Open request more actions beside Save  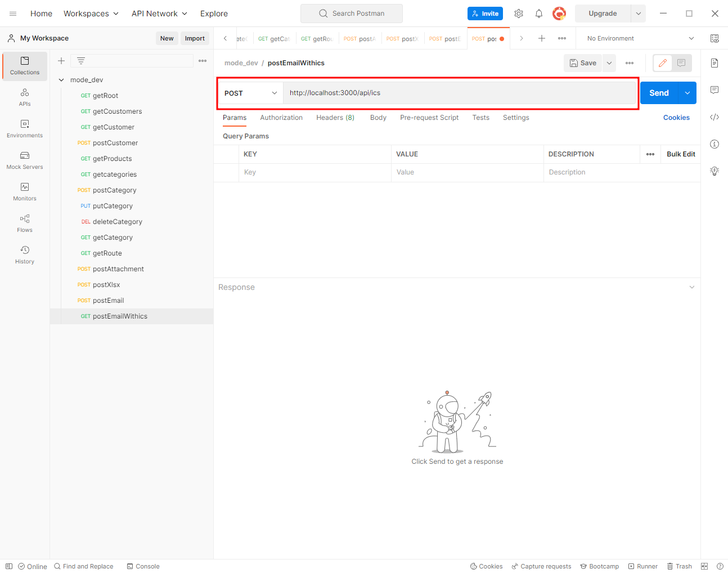(x=630, y=63)
